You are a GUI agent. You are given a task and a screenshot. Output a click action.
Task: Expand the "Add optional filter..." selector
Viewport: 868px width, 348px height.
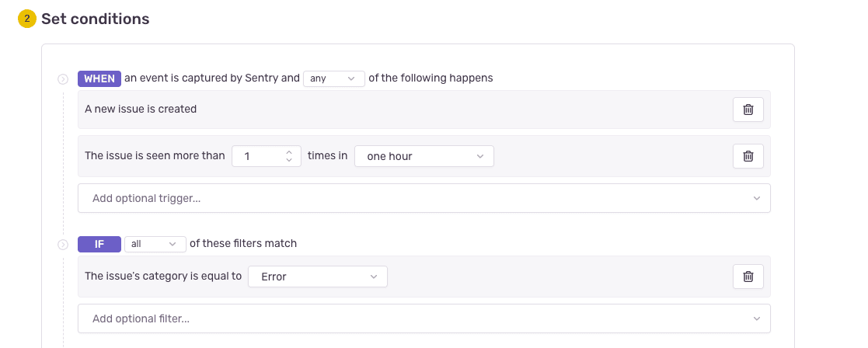(424, 318)
